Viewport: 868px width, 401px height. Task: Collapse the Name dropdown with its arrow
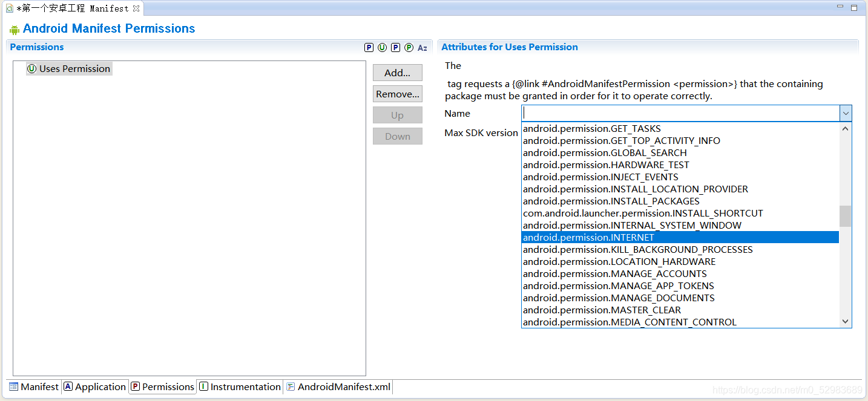846,113
